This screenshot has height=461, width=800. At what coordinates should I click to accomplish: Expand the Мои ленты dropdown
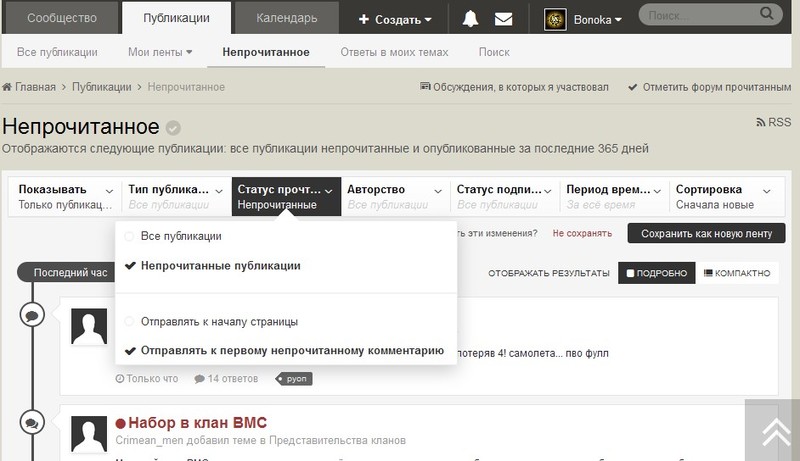pos(160,52)
